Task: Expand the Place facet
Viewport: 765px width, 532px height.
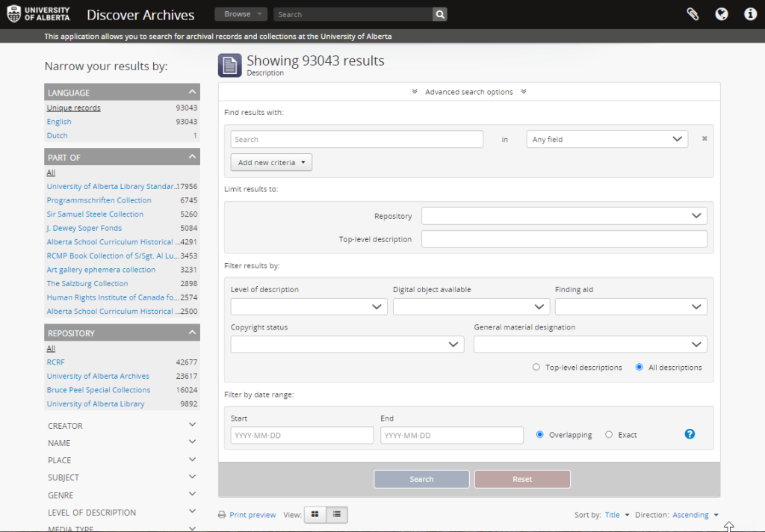Action: [122, 460]
